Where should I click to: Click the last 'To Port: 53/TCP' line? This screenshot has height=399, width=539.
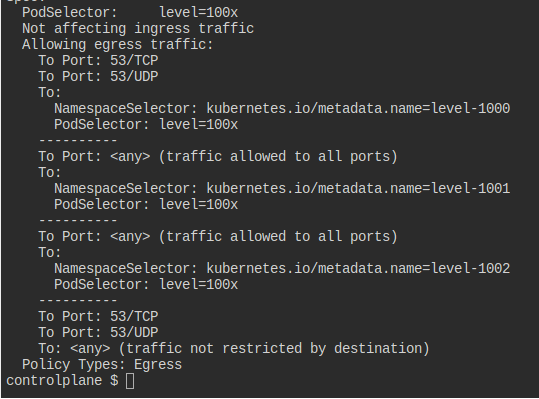98,317
